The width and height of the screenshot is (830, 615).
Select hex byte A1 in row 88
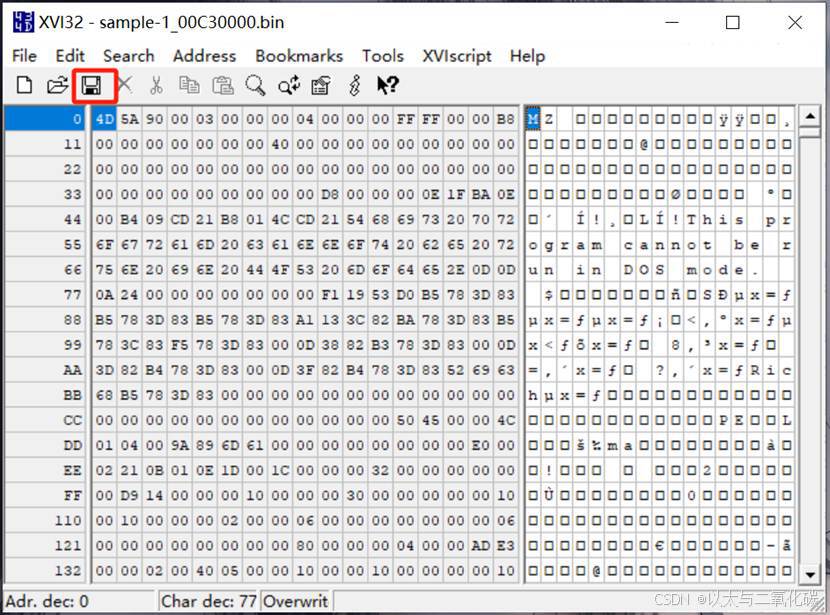click(x=305, y=320)
